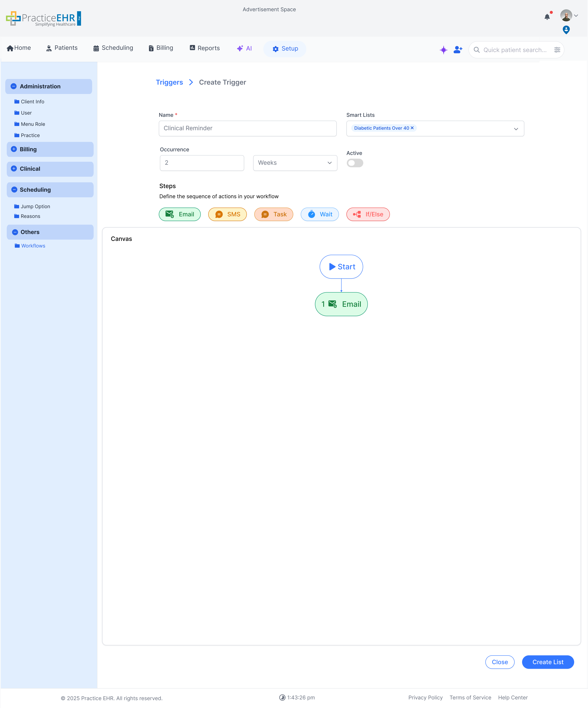Insert a Task step

[x=273, y=214]
